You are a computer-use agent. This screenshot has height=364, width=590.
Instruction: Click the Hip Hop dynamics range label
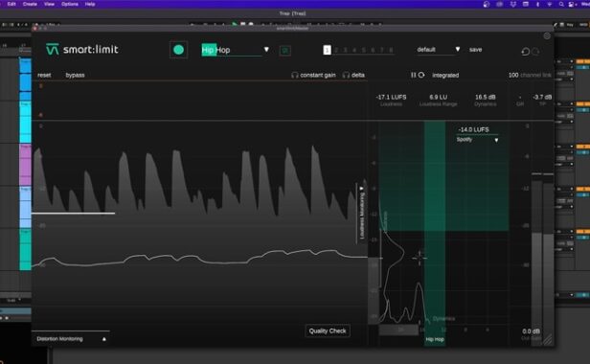click(x=435, y=339)
